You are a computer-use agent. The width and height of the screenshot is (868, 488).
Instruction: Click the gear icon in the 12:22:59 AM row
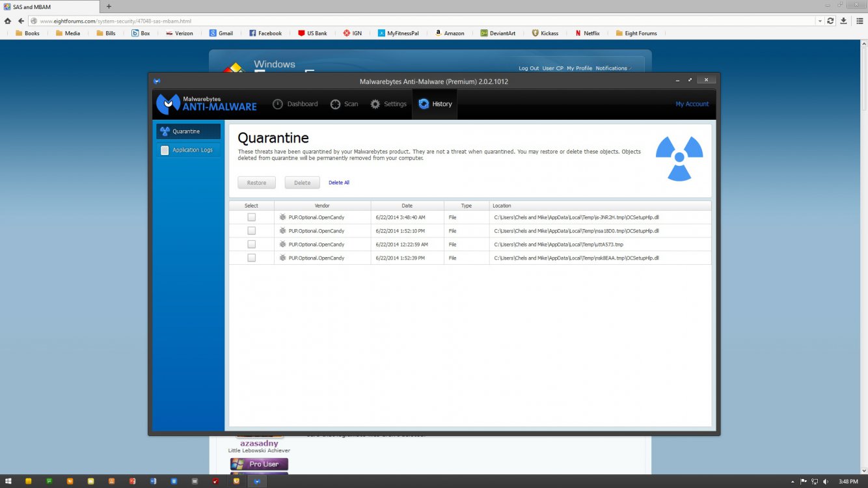(x=282, y=245)
